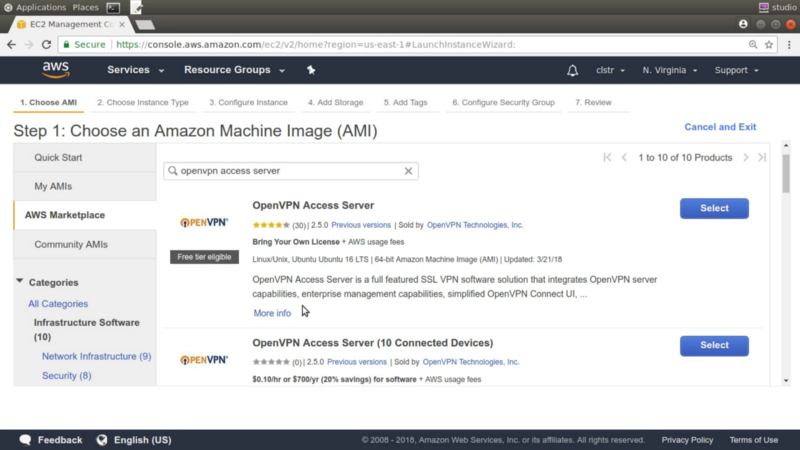
Task: Click the globe language icon
Action: 102,440
